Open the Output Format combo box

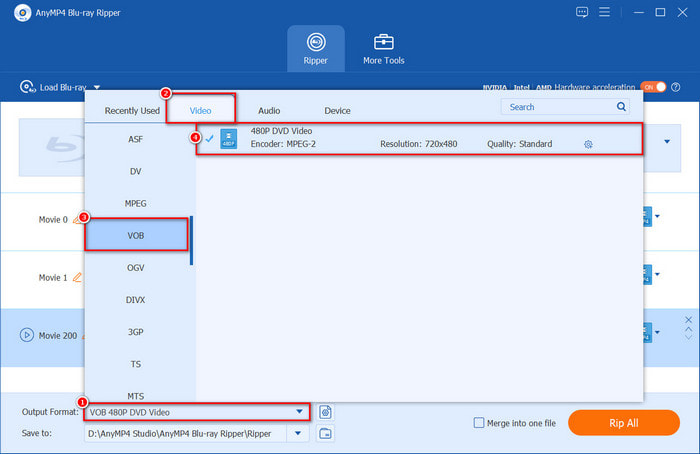(x=197, y=412)
